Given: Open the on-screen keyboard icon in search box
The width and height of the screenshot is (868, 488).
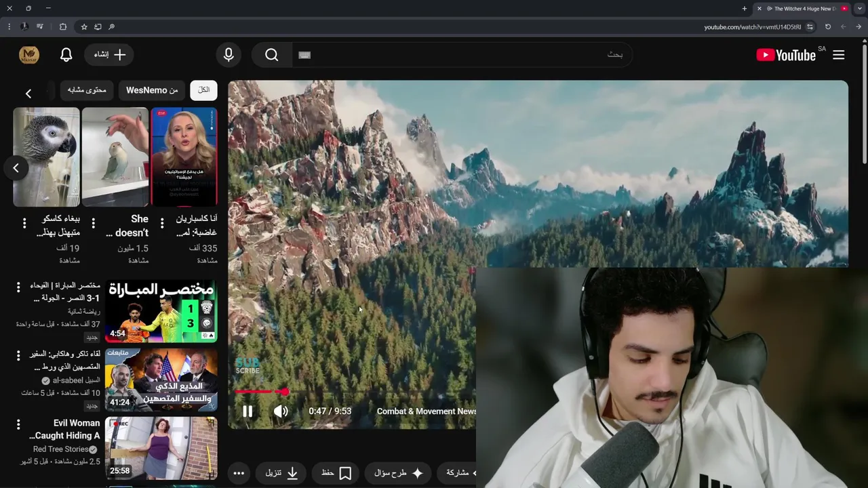Looking at the screenshot, I should pyautogui.click(x=304, y=55).
